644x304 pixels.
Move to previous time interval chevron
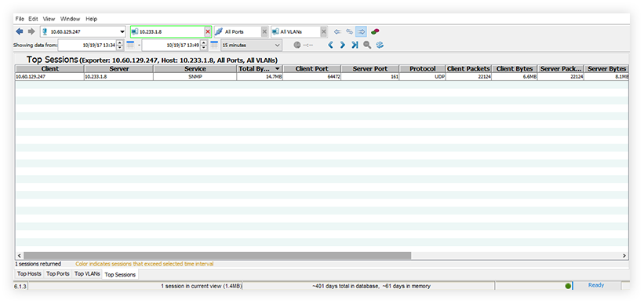tap(330, 46)
